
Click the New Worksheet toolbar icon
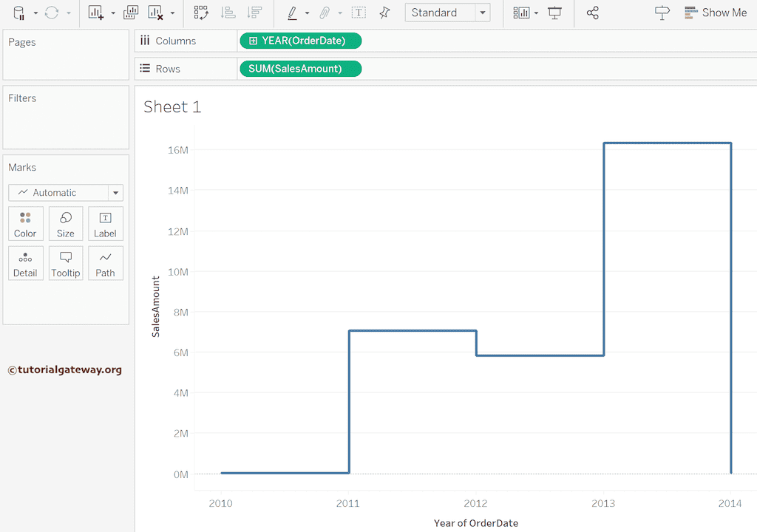click(x=95, y=13)
